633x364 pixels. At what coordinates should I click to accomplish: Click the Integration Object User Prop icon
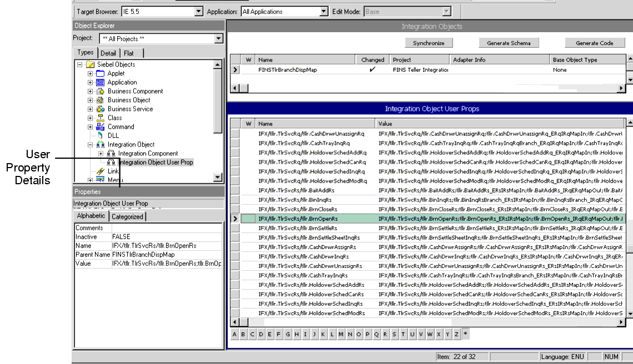click(111, 162)
